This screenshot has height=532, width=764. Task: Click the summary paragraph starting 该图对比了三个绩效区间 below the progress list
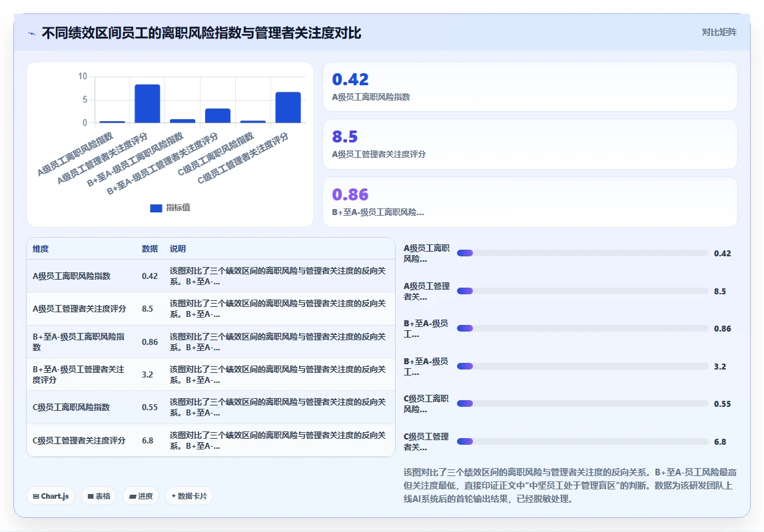pos(570,485)
